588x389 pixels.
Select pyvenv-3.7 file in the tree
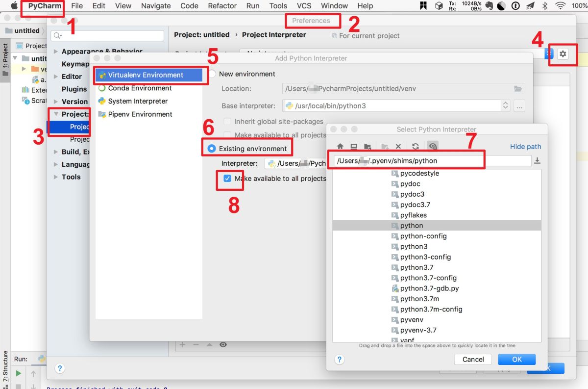[x=418, y=330]
